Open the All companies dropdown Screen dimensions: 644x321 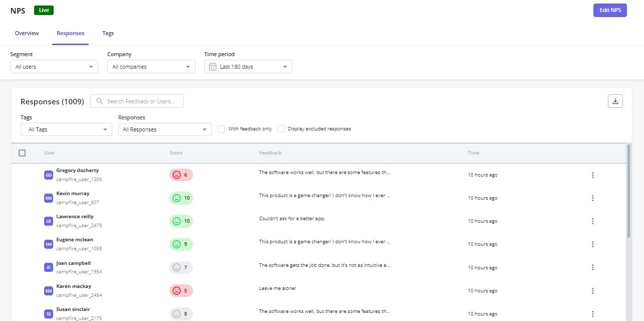point(151,66)
